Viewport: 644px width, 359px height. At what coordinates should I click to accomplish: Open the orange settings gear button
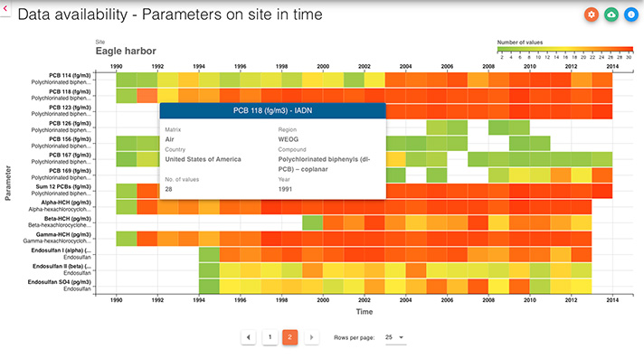592,14
